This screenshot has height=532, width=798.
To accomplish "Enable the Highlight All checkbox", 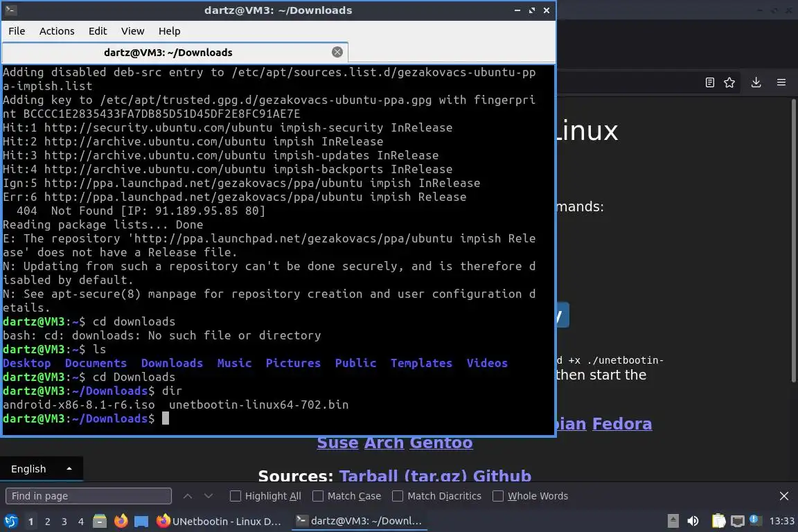I will (x=235, y=496).
